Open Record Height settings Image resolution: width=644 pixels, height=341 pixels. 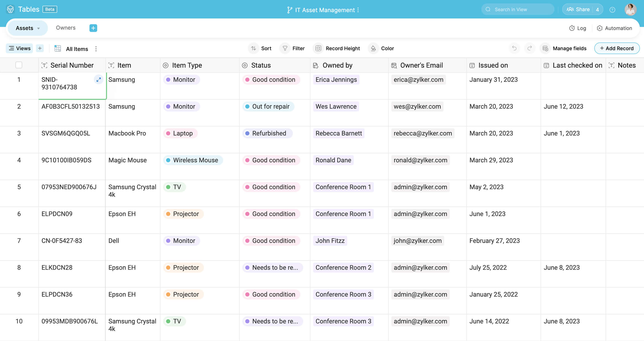click(x=338, y=48)
